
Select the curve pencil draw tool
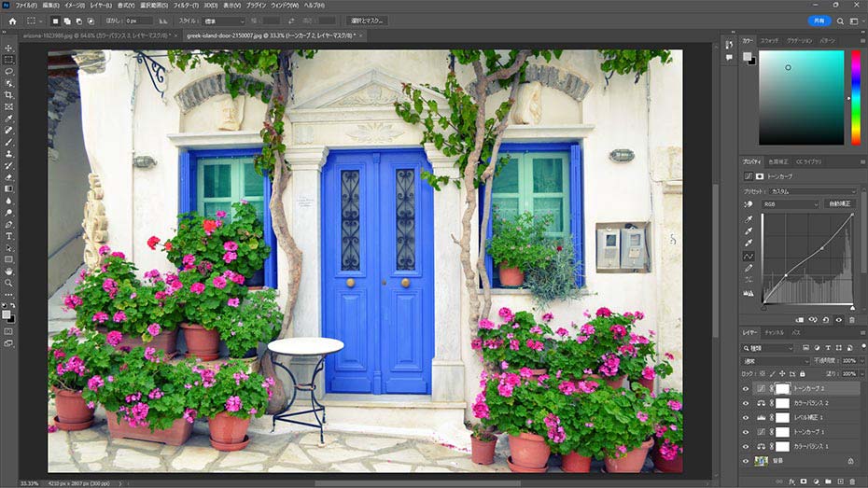click(x=749, y=268)
